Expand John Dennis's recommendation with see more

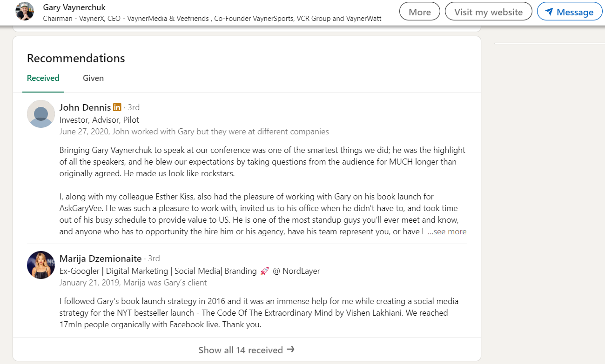pyautogui.click(x=447, y=232)
